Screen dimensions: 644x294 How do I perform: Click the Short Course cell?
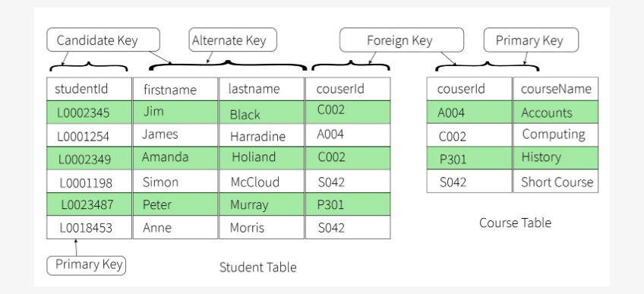click(555, 181)
